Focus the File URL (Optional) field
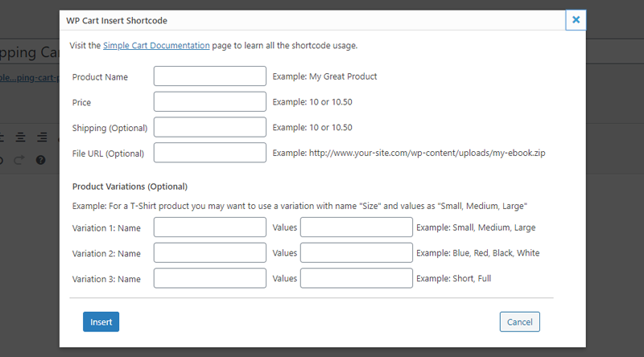 pyautogui.click(x=210, y=153)
